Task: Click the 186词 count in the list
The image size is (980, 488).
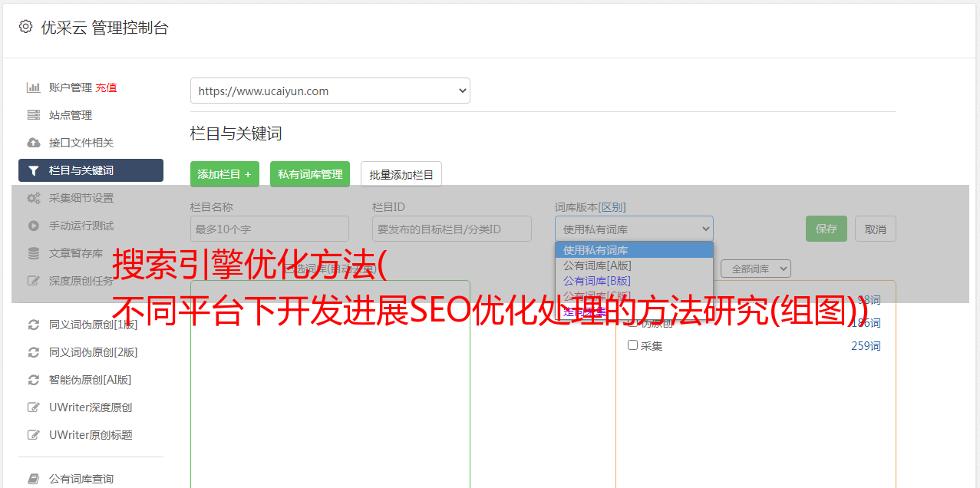Action: click(x=866, y=323)
